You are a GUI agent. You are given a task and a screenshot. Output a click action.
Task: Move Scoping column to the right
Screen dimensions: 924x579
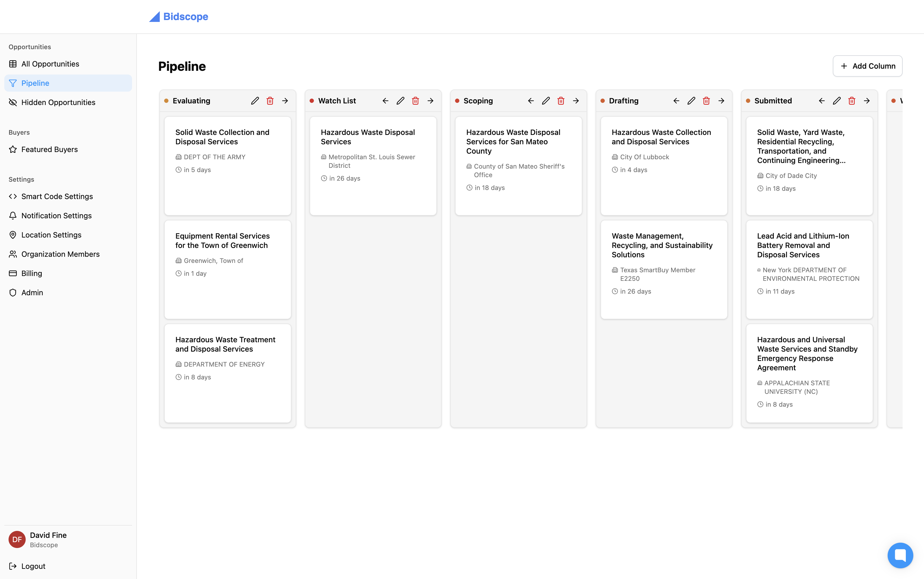(576, 101)
